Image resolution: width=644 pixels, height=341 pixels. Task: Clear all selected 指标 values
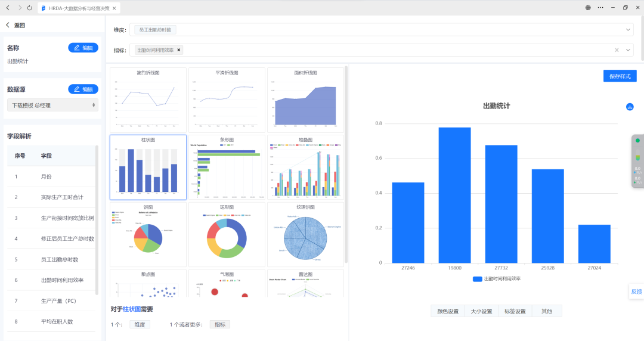(x=617, y=50)
